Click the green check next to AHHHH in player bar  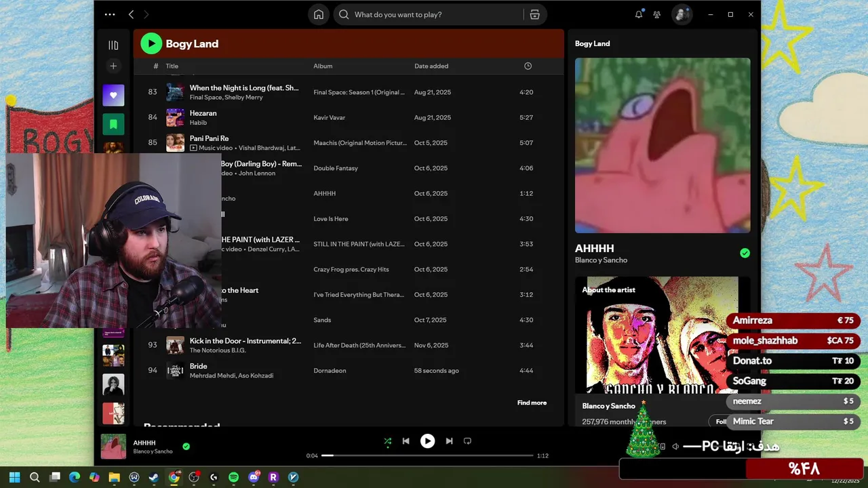[x=186, y=447]
